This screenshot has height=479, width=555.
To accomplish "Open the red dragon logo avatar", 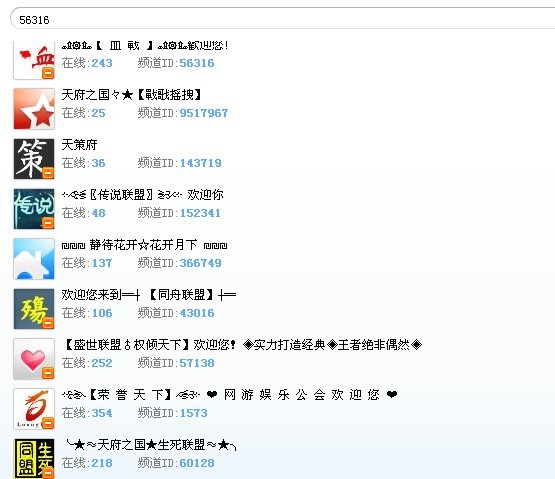I will pos(34,409).
